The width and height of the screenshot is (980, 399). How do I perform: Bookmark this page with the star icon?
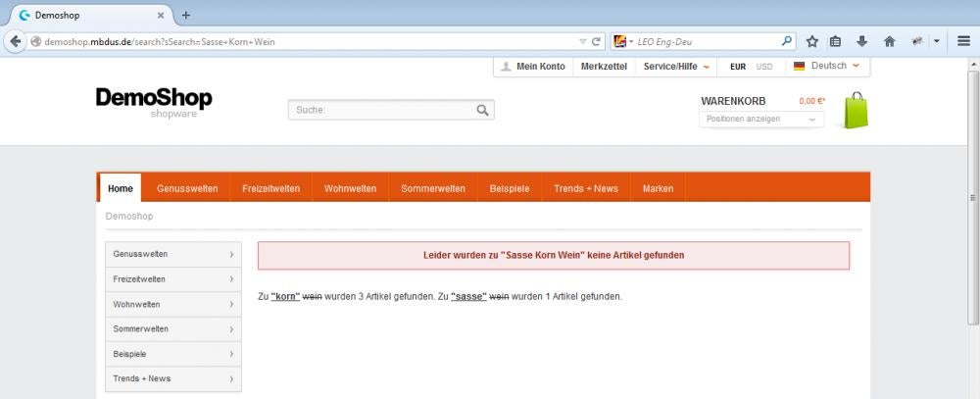[812, 41]
